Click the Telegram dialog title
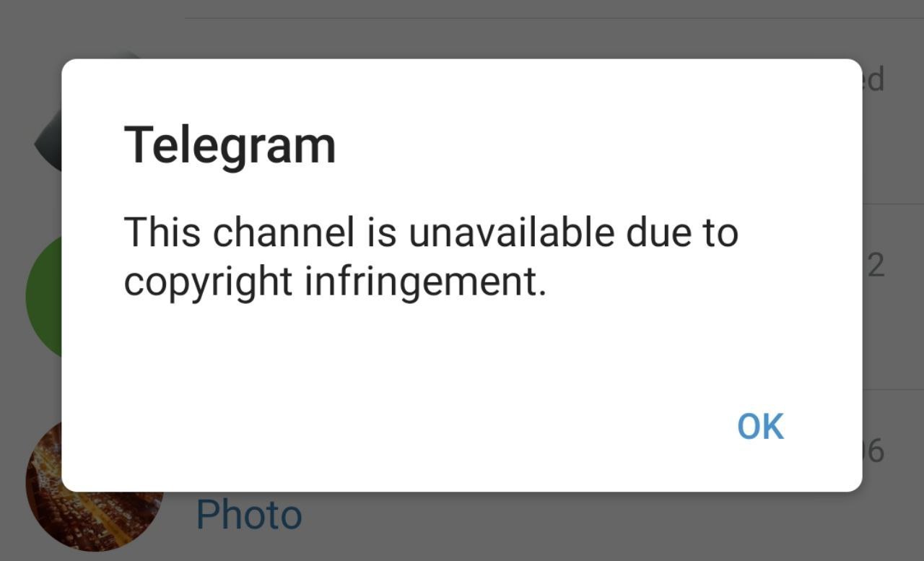The width and height of the screenshot is (924, 561). click(x=230, y=147)
